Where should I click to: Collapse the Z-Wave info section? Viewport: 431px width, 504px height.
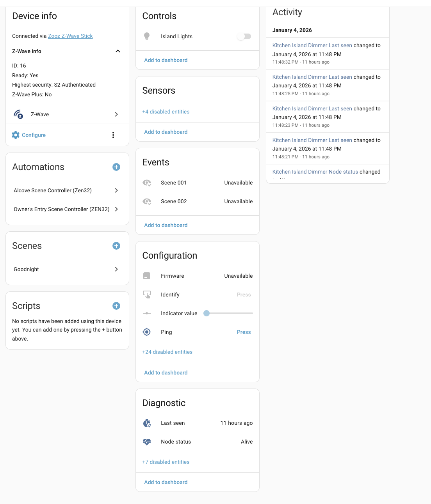tap(118, 51)
